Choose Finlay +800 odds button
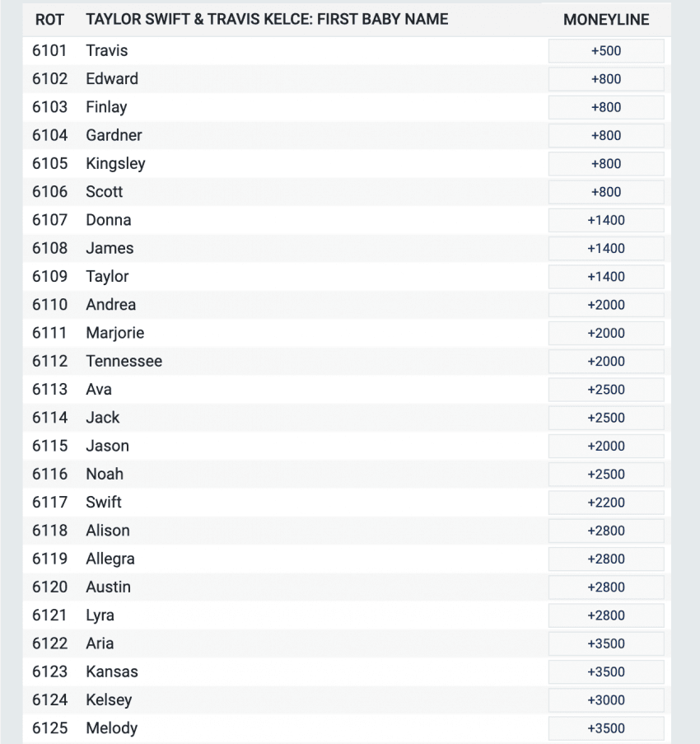Screen dimensions: 700x744 pos(606,107)
